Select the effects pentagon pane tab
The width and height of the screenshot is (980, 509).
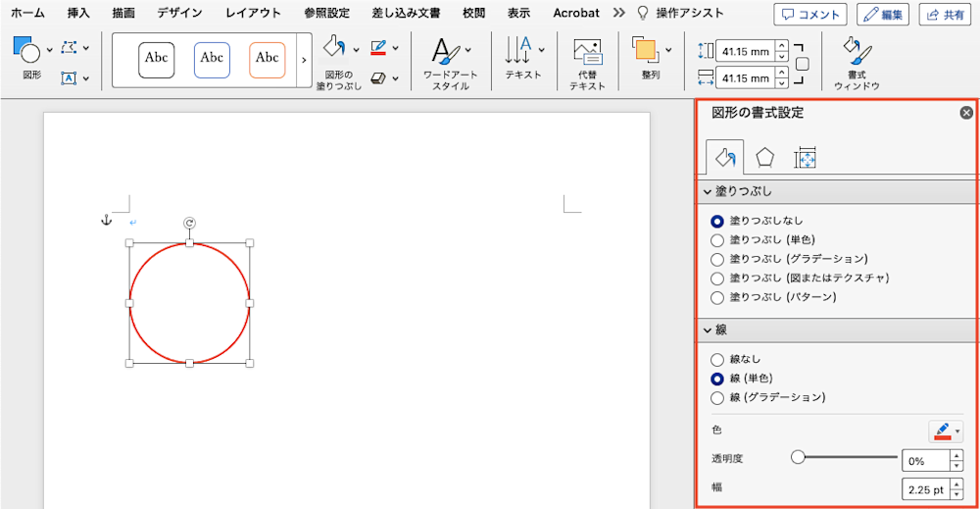coord(765,158)
